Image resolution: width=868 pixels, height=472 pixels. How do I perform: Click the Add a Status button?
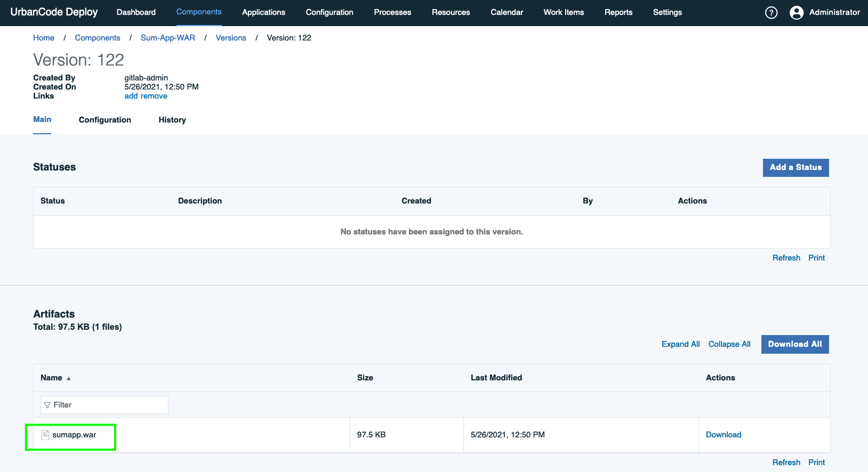pyautogui.click(x=795, y=167)
